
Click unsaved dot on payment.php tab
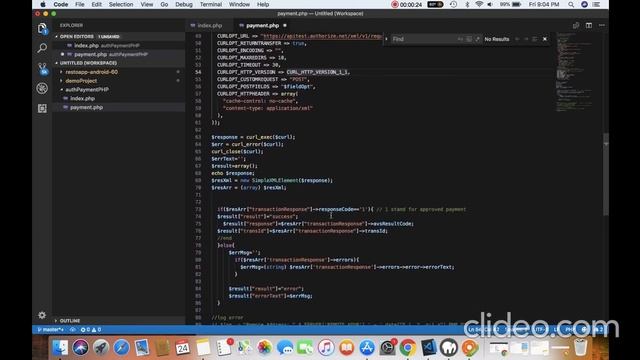(285, 25)
